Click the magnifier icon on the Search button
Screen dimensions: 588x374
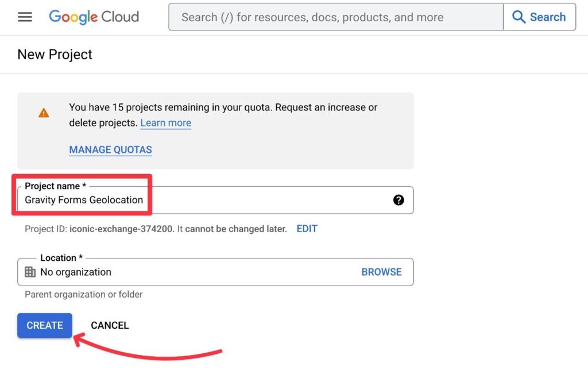[x=519, y=17]
